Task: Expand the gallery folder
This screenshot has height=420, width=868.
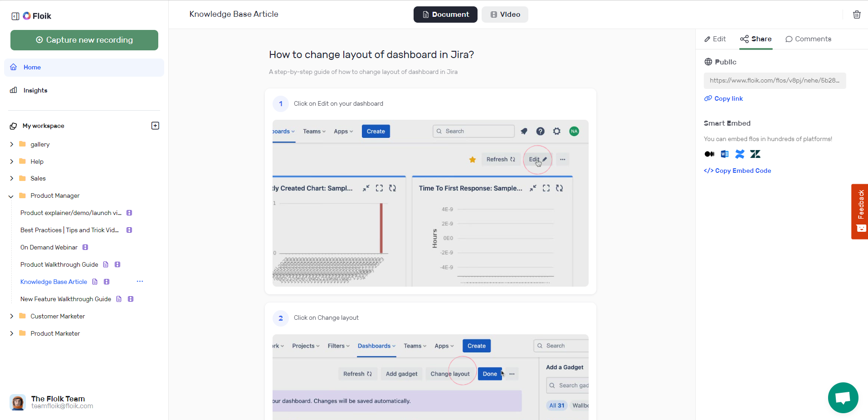Action: tap(11, 144)
